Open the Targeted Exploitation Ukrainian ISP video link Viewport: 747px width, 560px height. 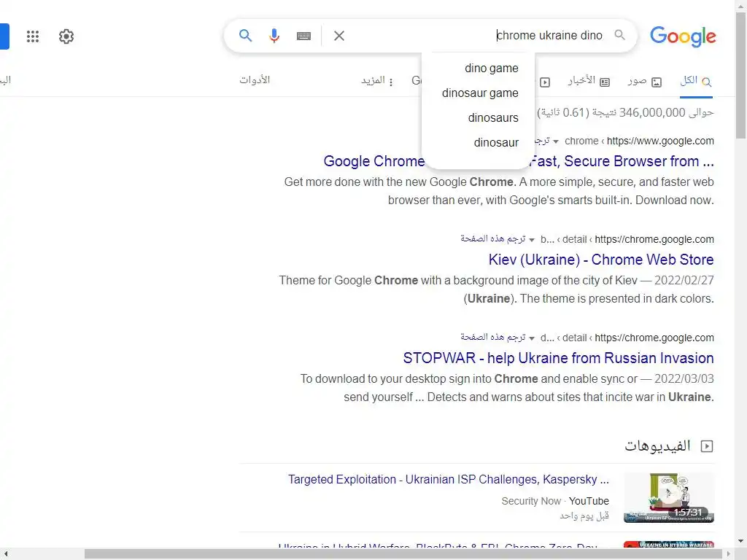(449, 480)
